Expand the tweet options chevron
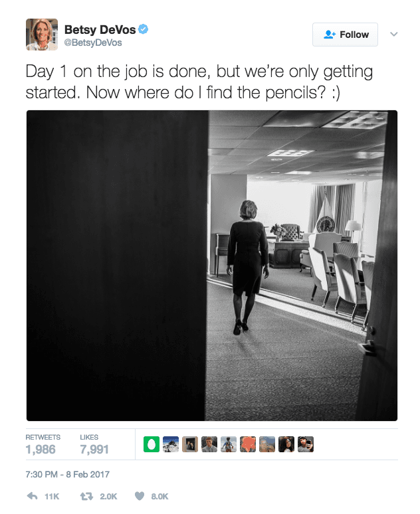 (x=393, y=34)
